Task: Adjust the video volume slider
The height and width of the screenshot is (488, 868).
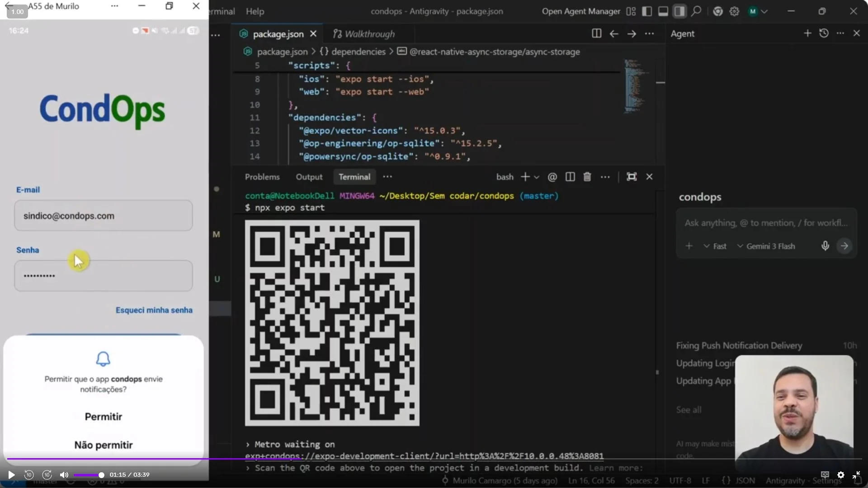Action: pos(89,475)
